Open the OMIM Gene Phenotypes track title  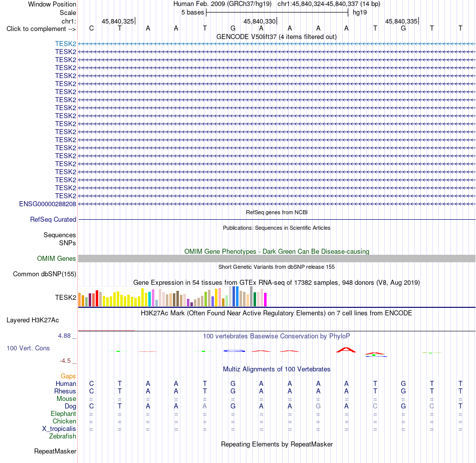(x=277, y=251)
